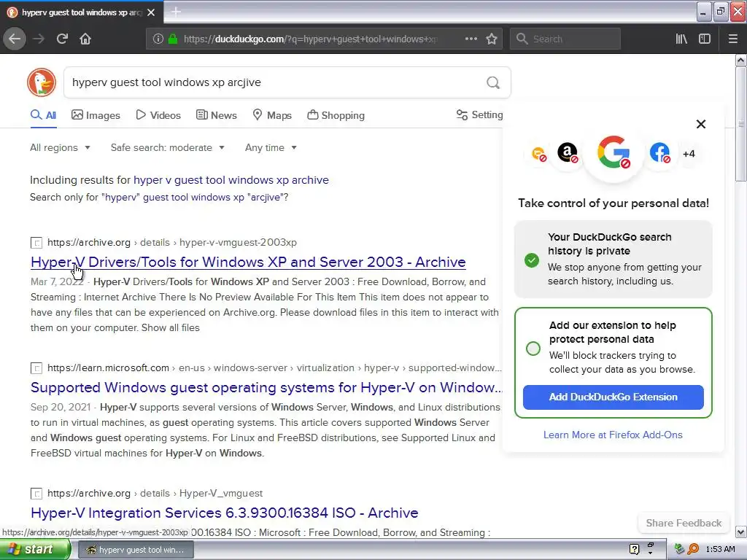
Task: Open Hyper-V Drivers/Tools for Windows XP result
Action: [x=248, y=262]
